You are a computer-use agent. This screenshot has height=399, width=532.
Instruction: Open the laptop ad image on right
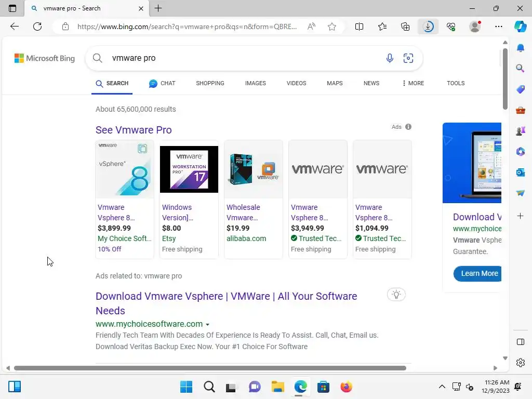pyautogui.click(x=472, y=163)
